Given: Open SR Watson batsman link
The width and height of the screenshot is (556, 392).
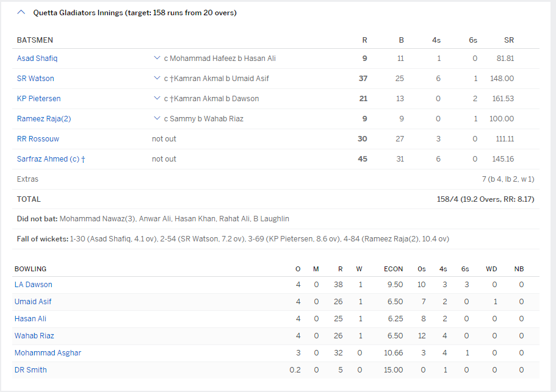Looking at the screenshot, I should point(35,79).
